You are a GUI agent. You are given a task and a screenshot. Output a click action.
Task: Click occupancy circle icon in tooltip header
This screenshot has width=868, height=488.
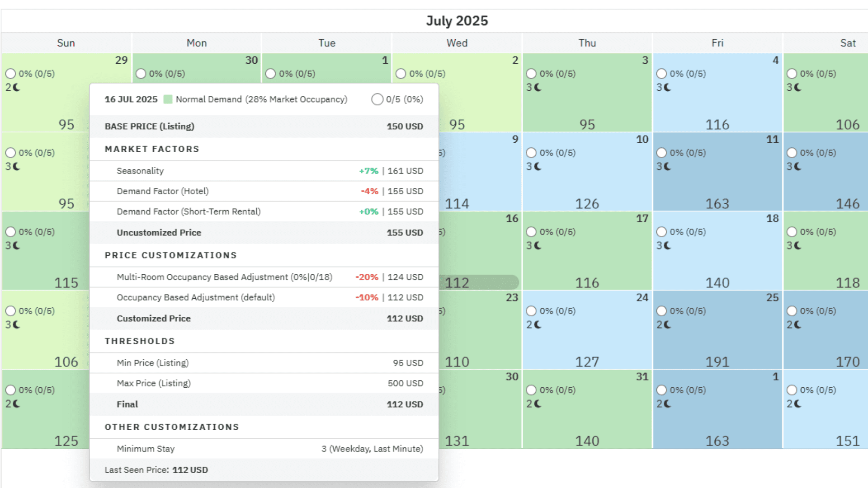click(377, 99)
